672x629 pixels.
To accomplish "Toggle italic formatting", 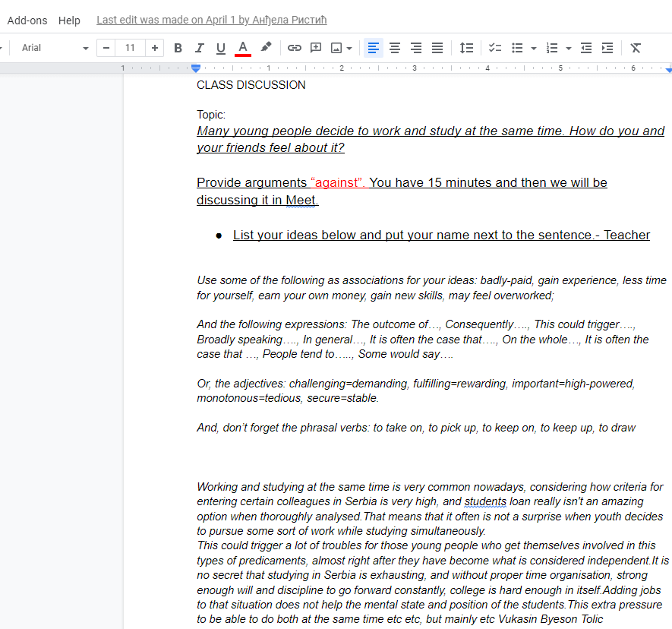I will coord(199,48).
